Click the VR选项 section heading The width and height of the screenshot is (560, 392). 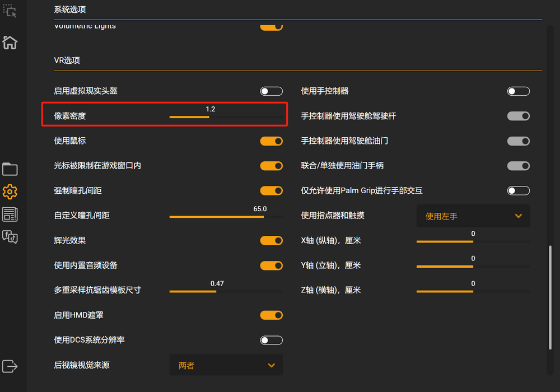67,60
